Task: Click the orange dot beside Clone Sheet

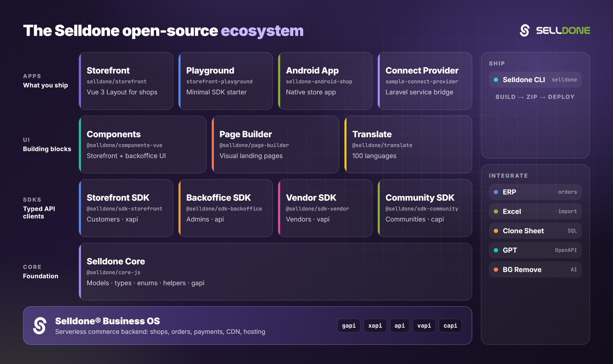Action: pyautogui.click(x=496, y=231)
